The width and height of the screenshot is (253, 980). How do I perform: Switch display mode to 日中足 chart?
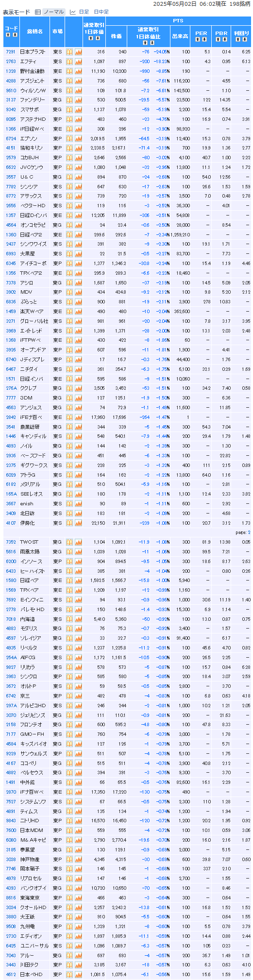[x=101, y=12]
